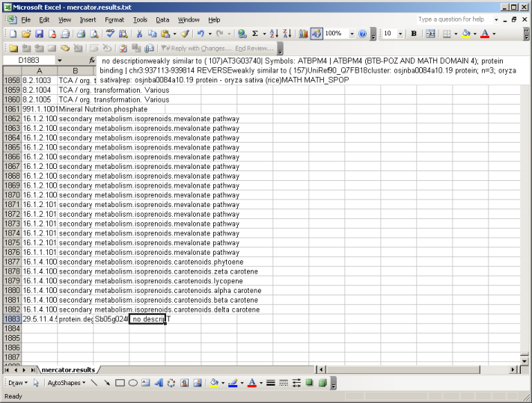
Task: Open the Data menu
Action: click(162, 19)
